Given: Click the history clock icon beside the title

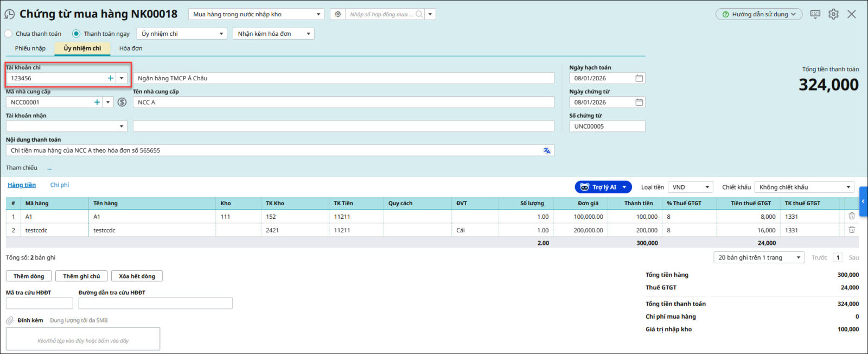Looking at the screenshot, I should click(9, 15).
